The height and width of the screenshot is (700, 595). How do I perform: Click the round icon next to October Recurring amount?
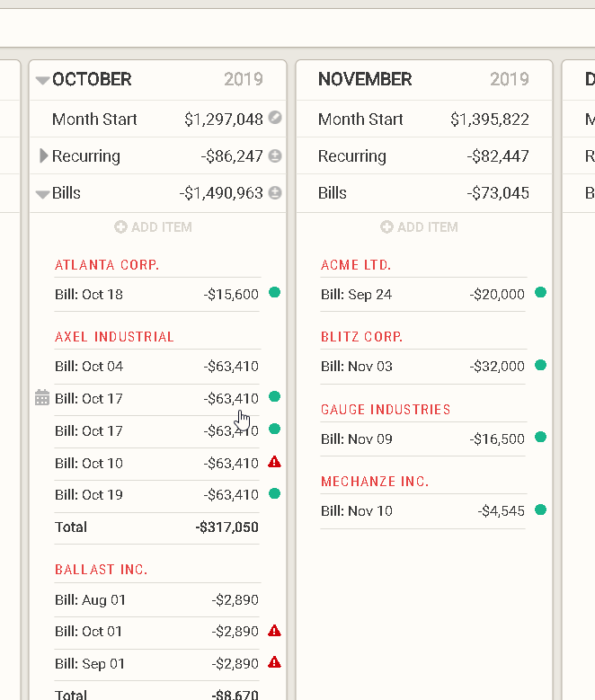(x=275, y=156)
